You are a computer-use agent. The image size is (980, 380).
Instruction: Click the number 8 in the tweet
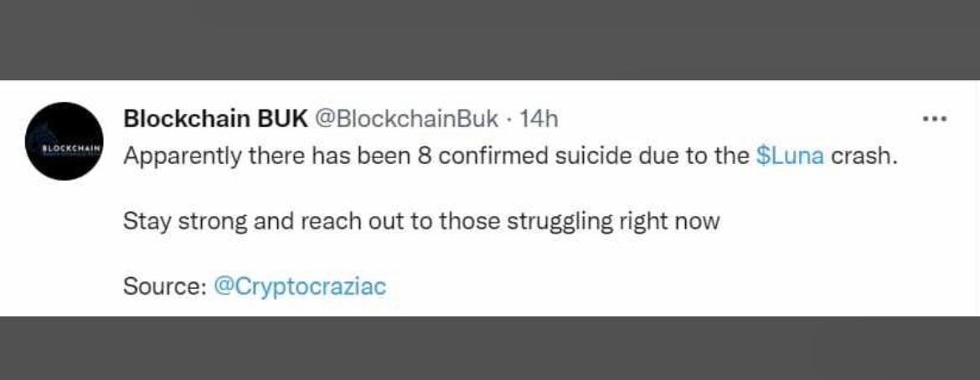pos(424,158)
